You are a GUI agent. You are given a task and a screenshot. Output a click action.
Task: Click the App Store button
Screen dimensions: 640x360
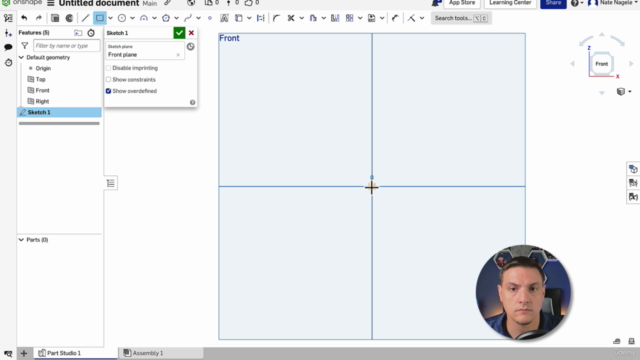click(x=462, y=3)
